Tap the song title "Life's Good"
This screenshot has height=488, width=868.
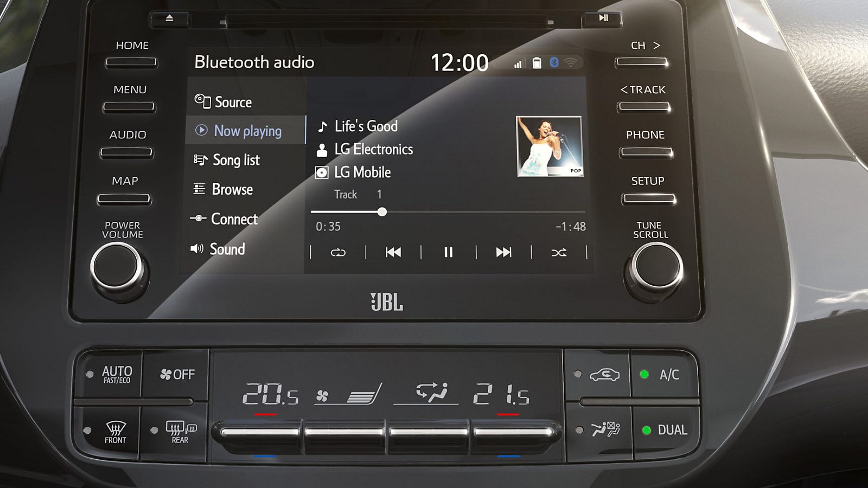(366, 126)
